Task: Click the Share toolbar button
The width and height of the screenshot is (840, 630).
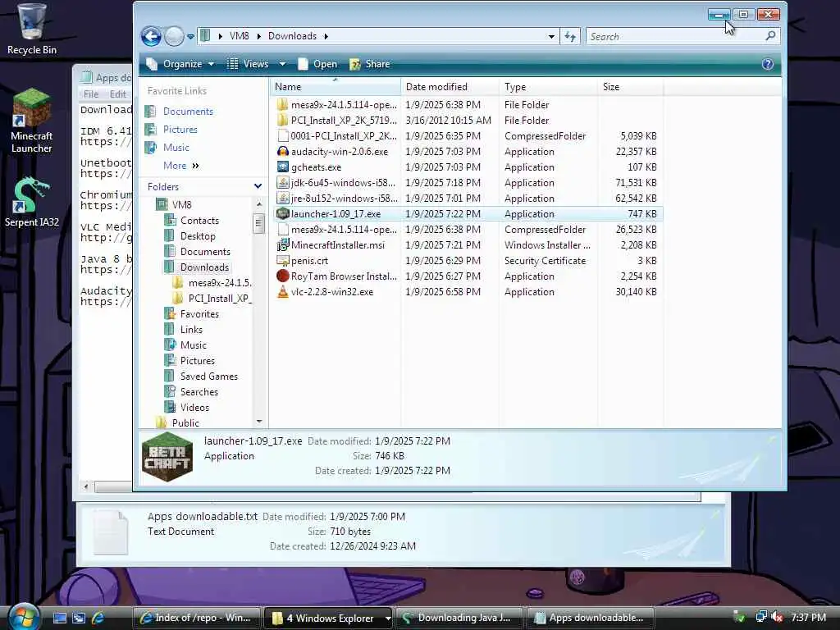Action: 370,64
